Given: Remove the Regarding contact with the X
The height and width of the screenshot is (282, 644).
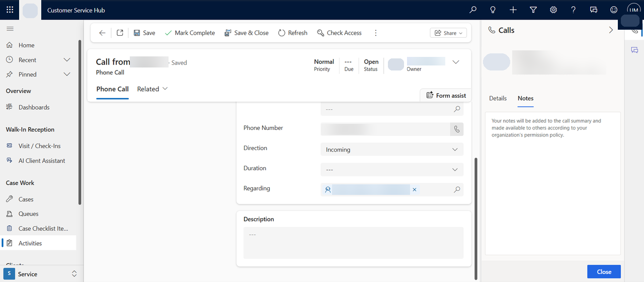Looking at the screenshot, I should click(x=415, y=190).
